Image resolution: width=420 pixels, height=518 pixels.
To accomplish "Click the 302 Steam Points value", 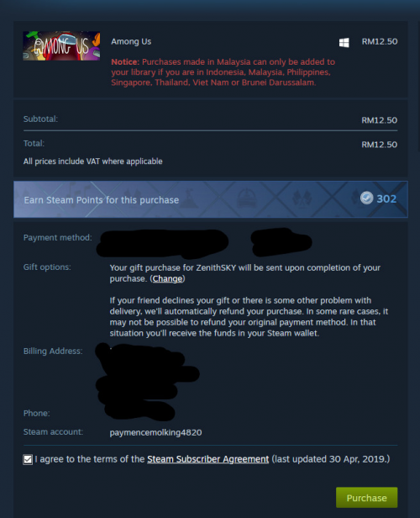I will pos(386,198).
